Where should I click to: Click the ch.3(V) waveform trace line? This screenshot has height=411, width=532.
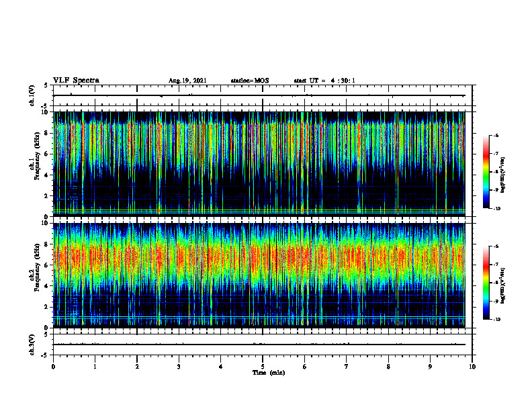[259, 345]
